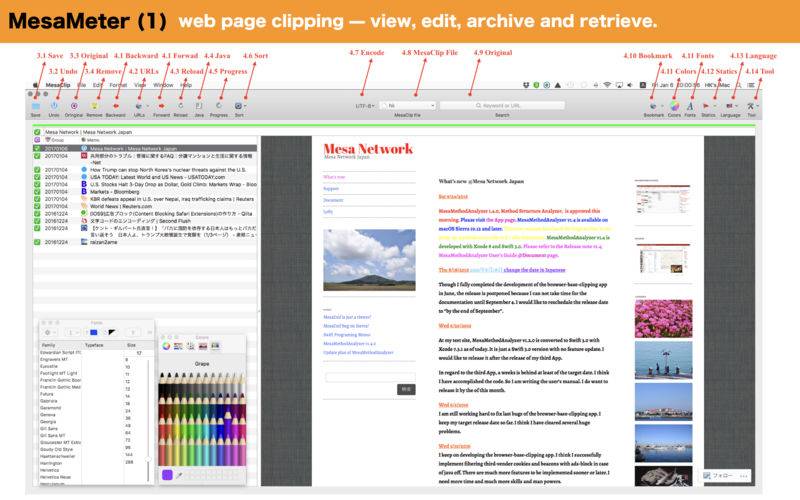The width and height of the screenshot is (800, 500).
Task: Toggle checkbox for How Trump can stop row
Action: 37,169
